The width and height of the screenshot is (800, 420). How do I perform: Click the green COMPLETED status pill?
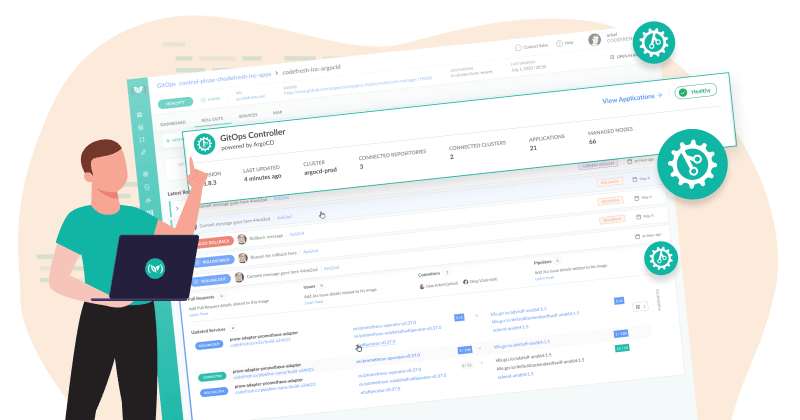[x=212, y=377]
